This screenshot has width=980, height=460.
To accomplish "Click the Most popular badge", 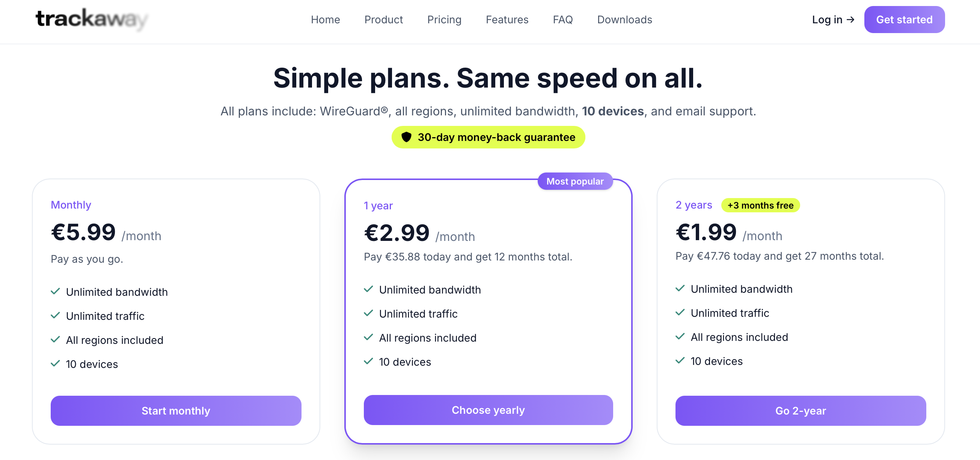I will point(575,181).
